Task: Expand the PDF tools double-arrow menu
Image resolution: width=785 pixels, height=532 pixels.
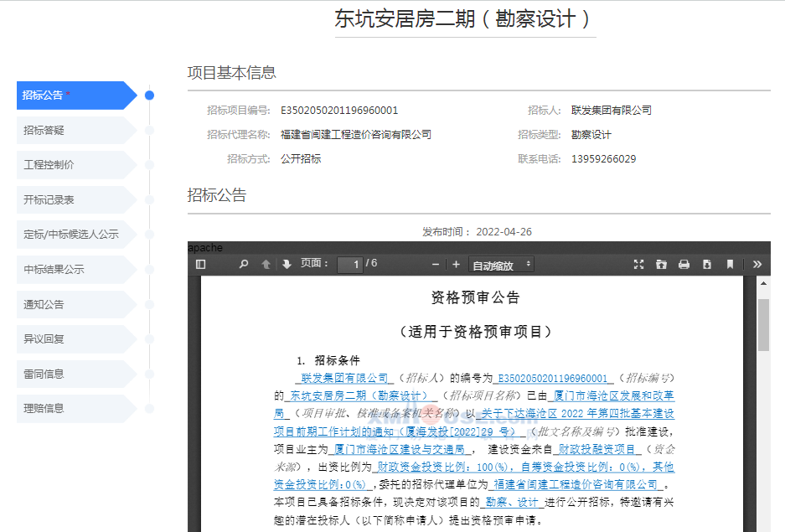Action: [x=757, y=264]
